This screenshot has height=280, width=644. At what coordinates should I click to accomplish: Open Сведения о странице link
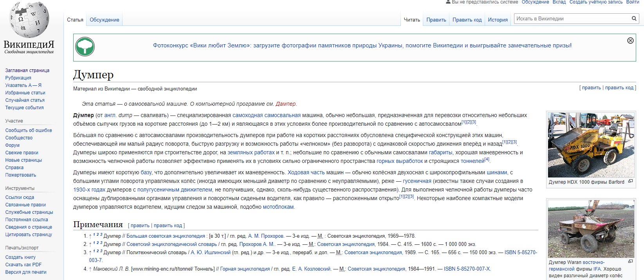coord(29,227)
